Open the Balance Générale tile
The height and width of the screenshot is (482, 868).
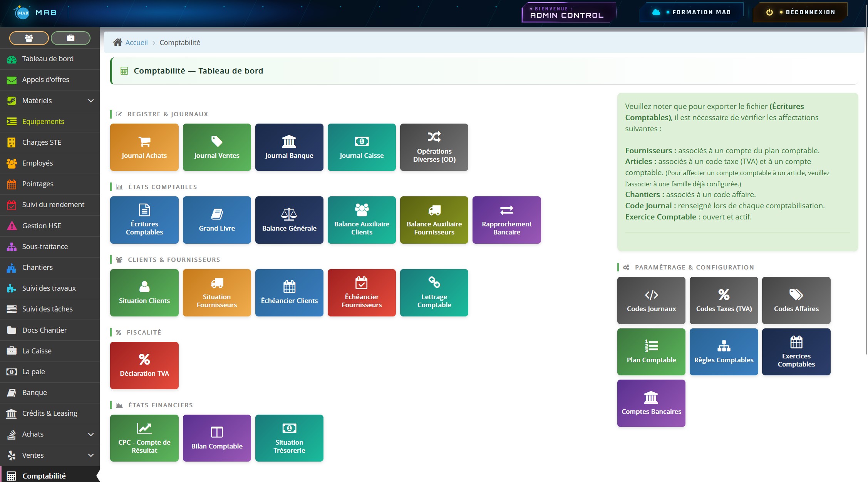click(x=289, y=220)
